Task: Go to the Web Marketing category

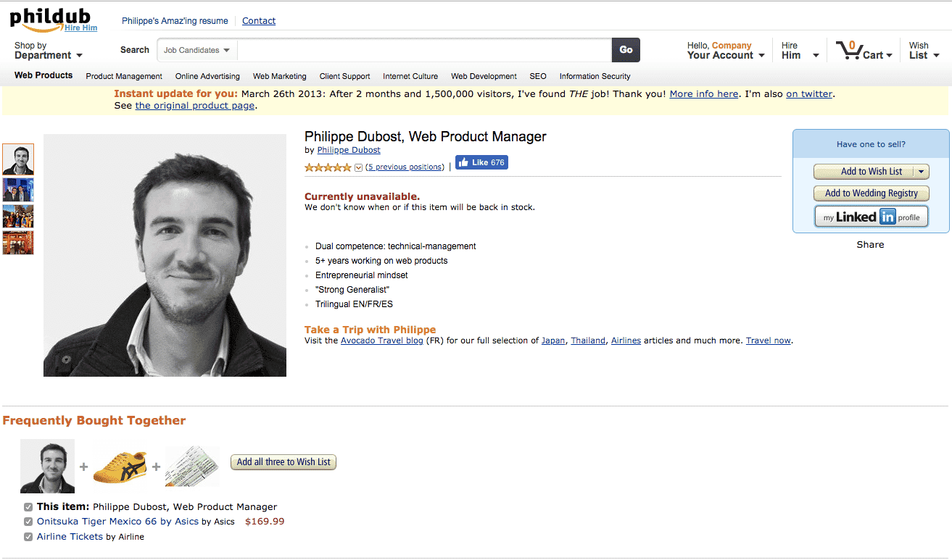Action: pos(280,76)
